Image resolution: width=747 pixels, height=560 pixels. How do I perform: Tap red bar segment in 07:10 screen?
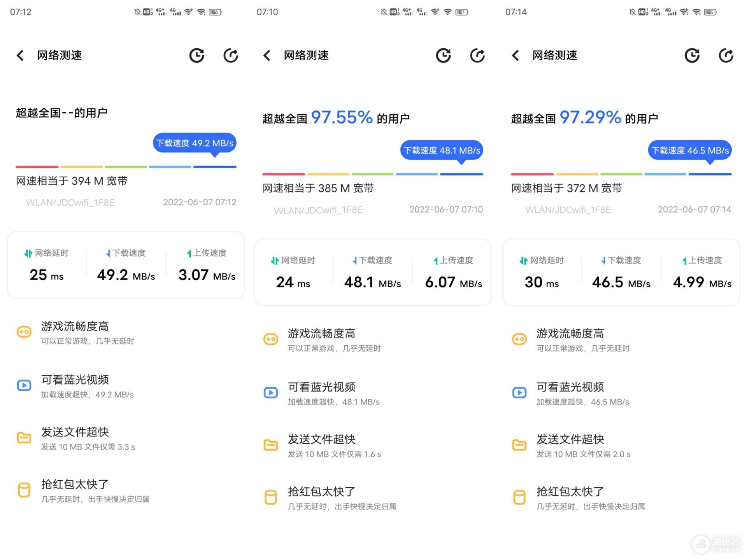pos(284,174)
